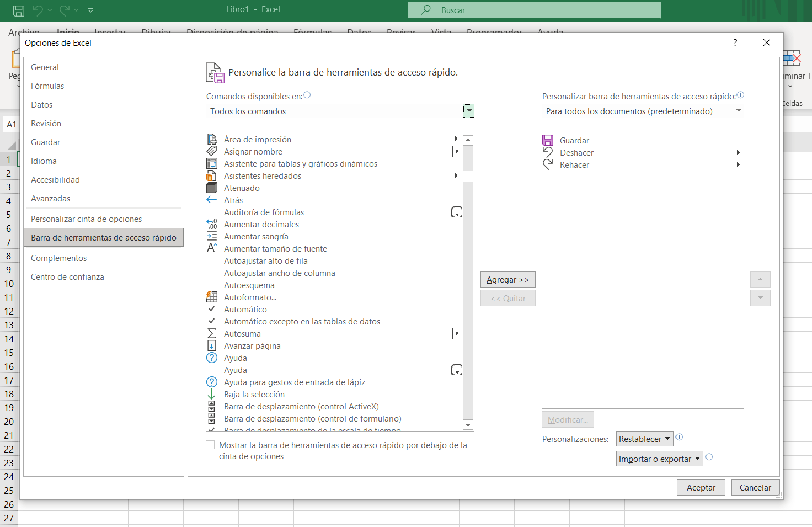Select Barra de desplazamiento formulario icon
This screenshot has width=812, height=527.
(212, 419)
